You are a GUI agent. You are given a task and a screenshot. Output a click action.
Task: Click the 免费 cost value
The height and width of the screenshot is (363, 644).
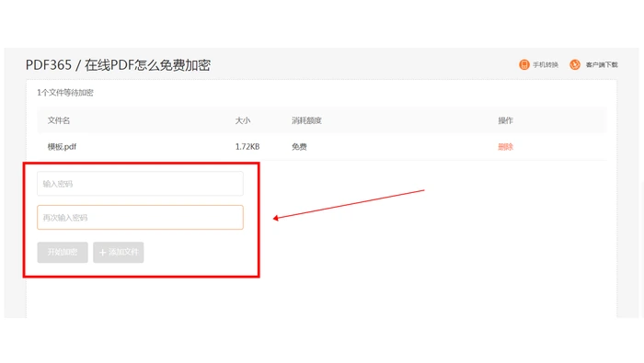299,147
